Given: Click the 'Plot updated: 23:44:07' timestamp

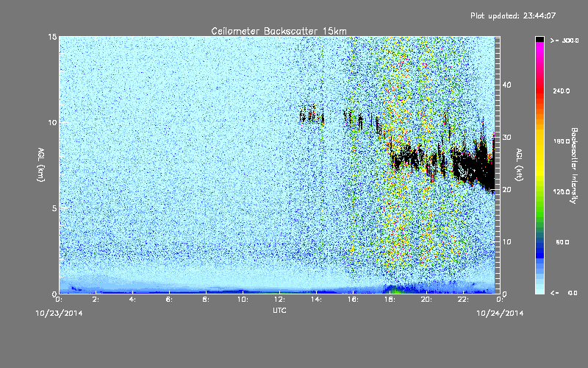Looking at the screenshot, I should click(x=513, y=15).
